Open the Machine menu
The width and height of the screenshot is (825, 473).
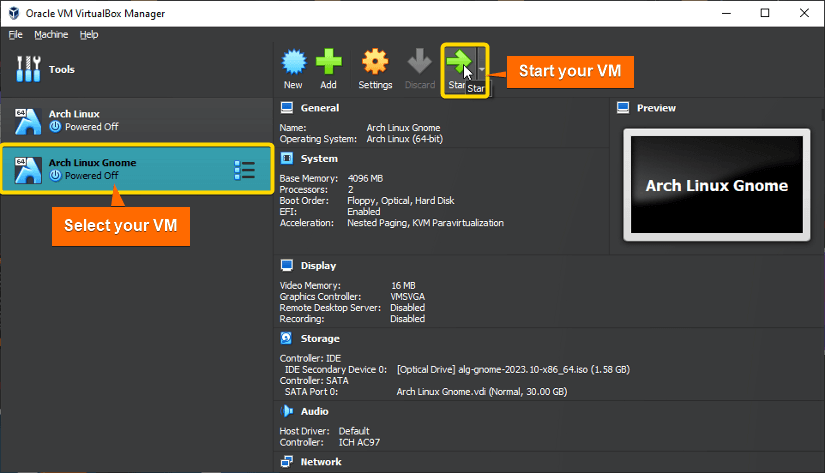coord(51,35)
